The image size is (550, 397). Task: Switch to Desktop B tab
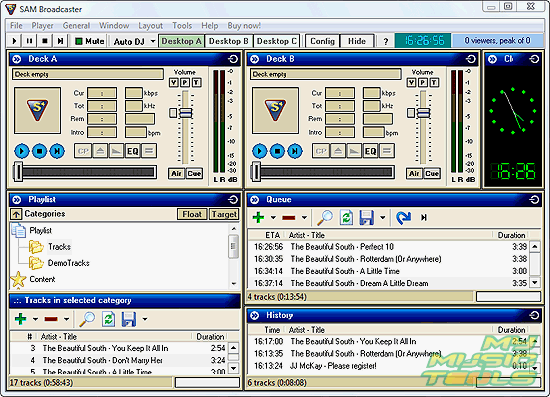pyautogui.click(x=228, y=41)
